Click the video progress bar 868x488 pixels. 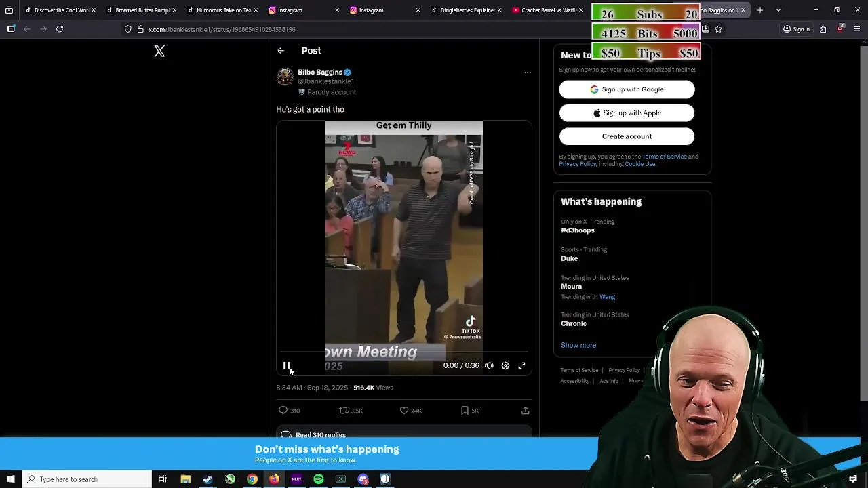point(404,352)
